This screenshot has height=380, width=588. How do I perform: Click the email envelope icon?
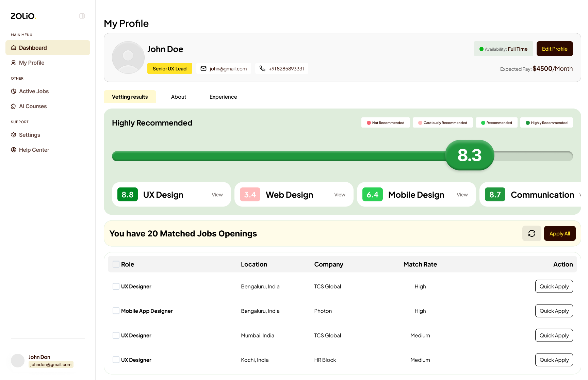point(203,68)
